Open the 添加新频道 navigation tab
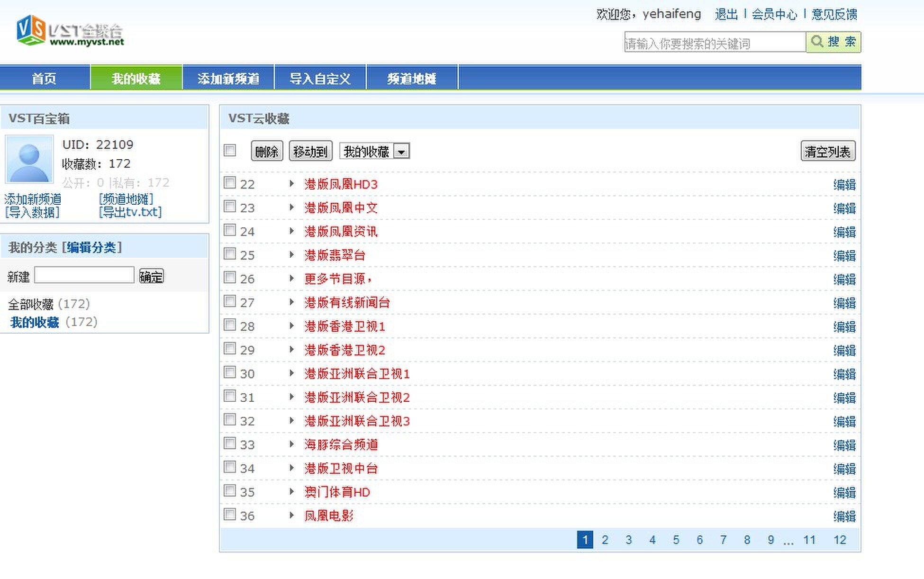The image size is (924, 579). coord(228,78)
